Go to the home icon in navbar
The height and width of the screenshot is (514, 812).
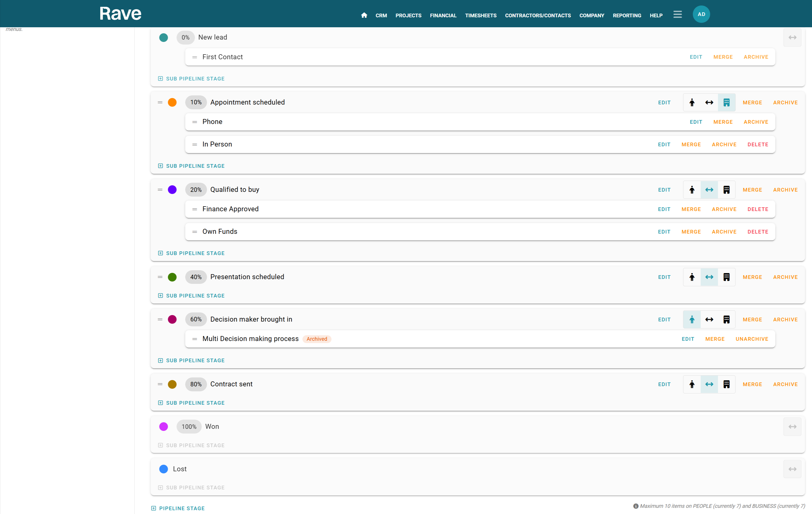tap(364, 15)
